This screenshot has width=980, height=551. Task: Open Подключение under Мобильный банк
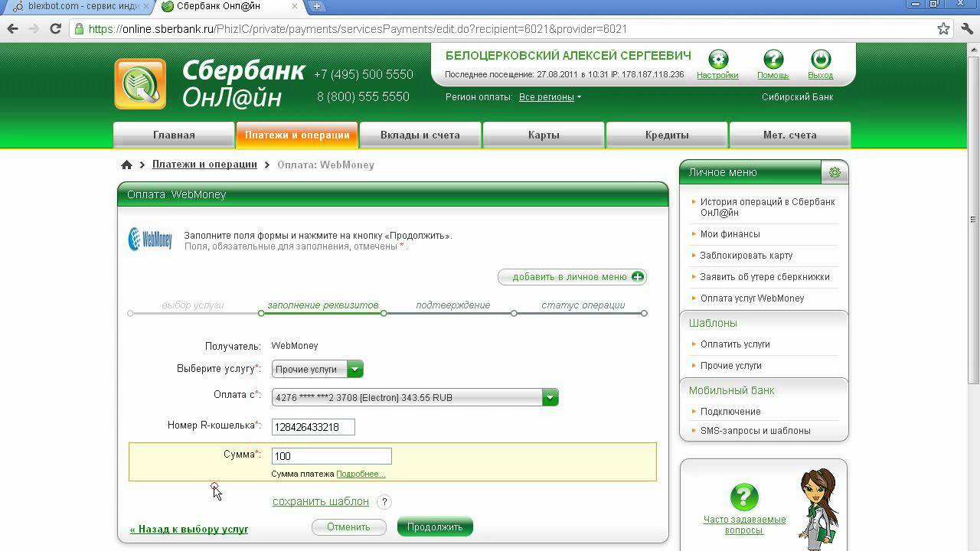pyautogui.click(x=730, y=412)
